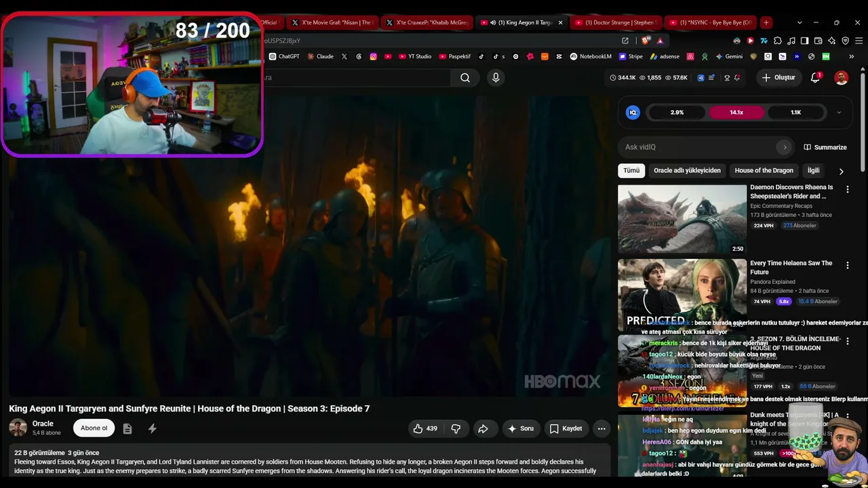Open the YT Studio bookmark
868x488 pixels.
[x=415, y=56]
